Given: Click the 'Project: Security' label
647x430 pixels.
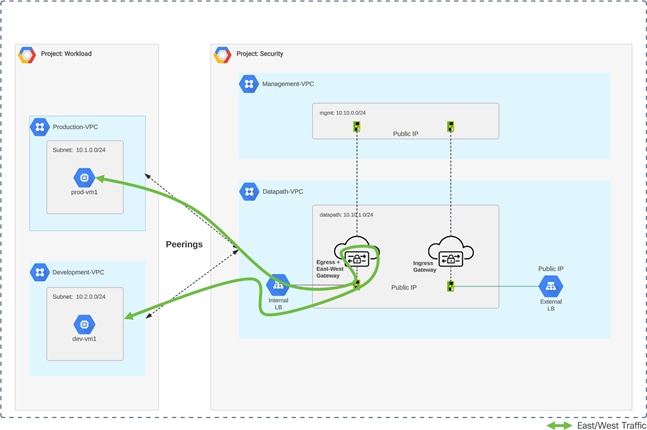Looking at the screenshot, I should point(260,54).
